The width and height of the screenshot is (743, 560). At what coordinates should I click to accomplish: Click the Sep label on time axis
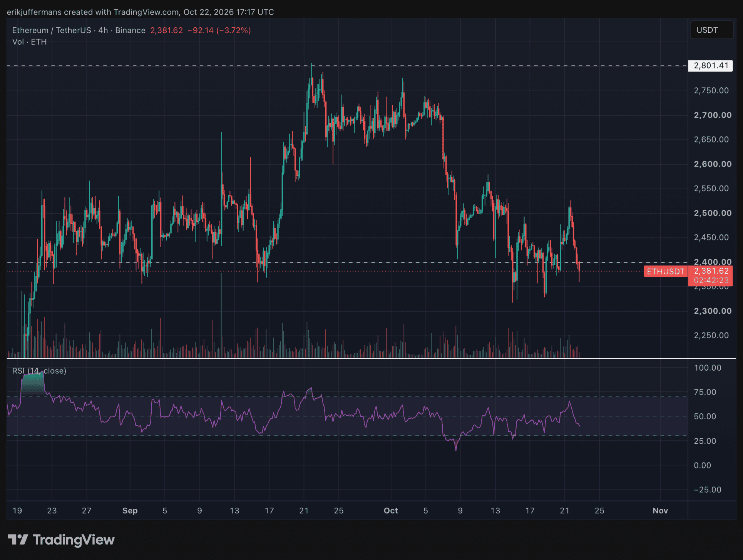[130, 511]
